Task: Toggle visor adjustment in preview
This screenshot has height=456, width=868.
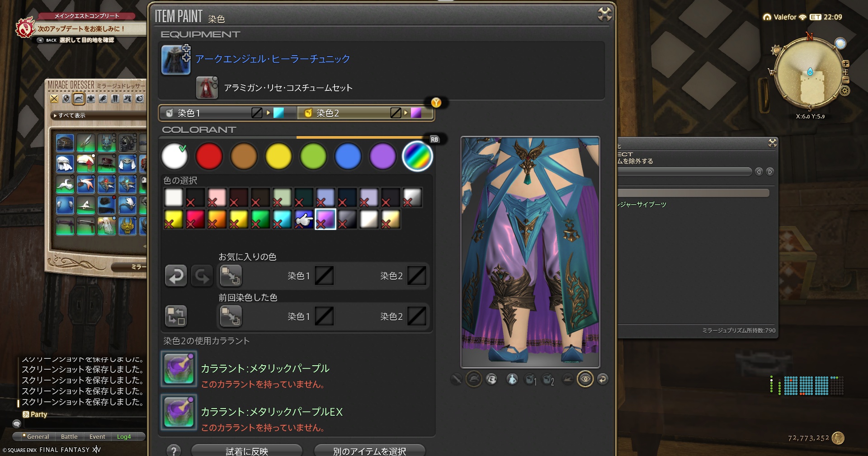Action: pyautogui.click(x=491, y=379)
